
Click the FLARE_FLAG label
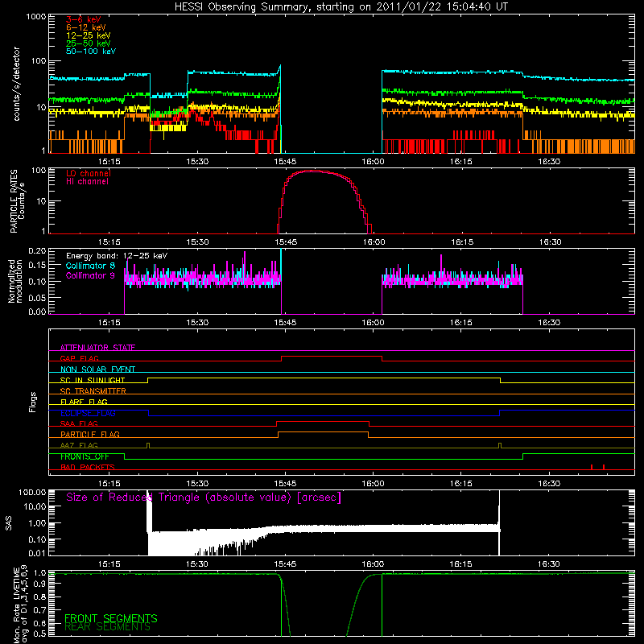(84, 402)
